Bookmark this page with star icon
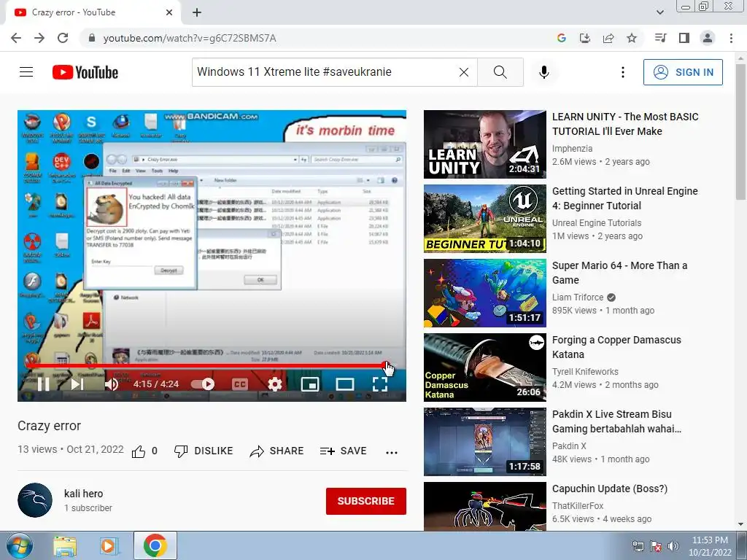 pos(632,38)
